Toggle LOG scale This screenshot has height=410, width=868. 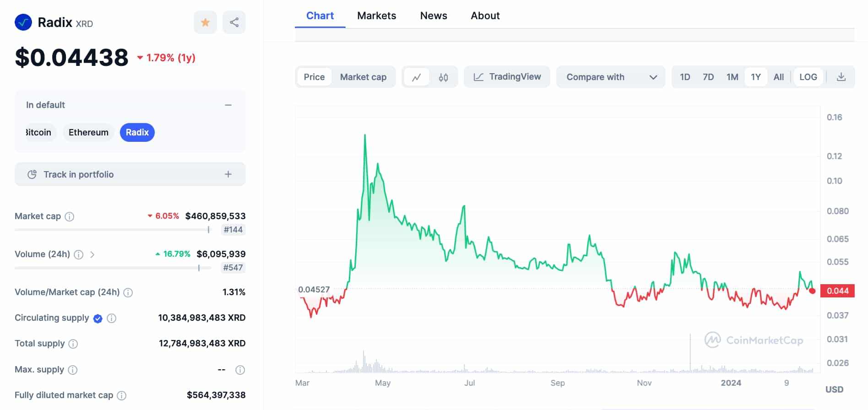click(808, 77)
